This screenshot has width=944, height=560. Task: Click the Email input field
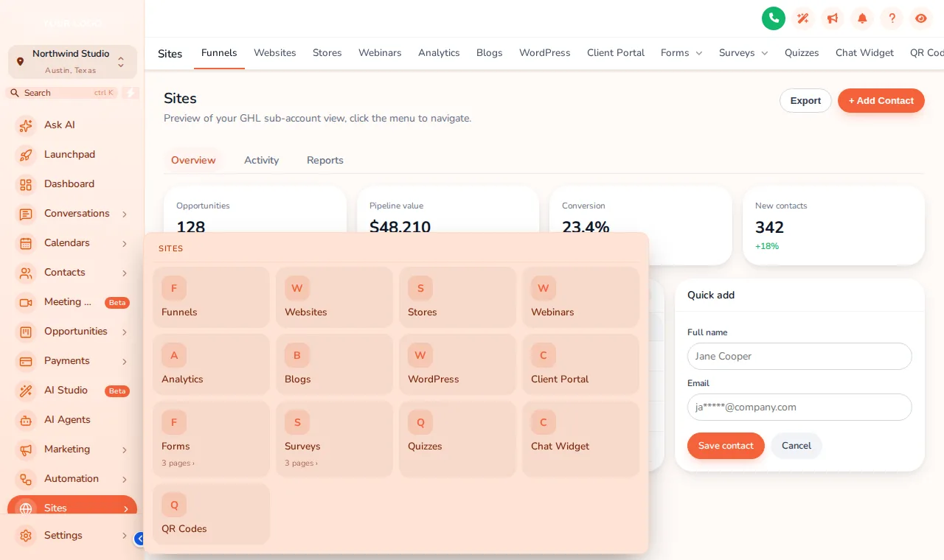coord(799,407)
